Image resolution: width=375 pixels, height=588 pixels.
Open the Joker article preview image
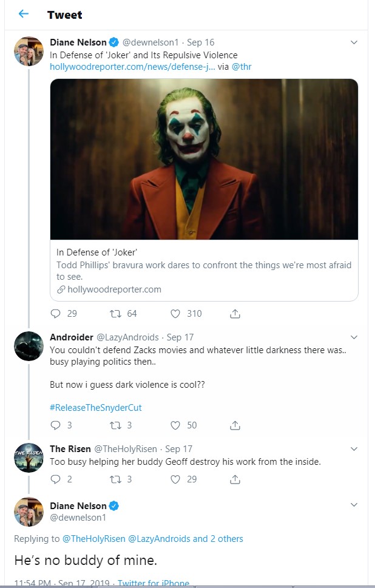coord(204,159)
